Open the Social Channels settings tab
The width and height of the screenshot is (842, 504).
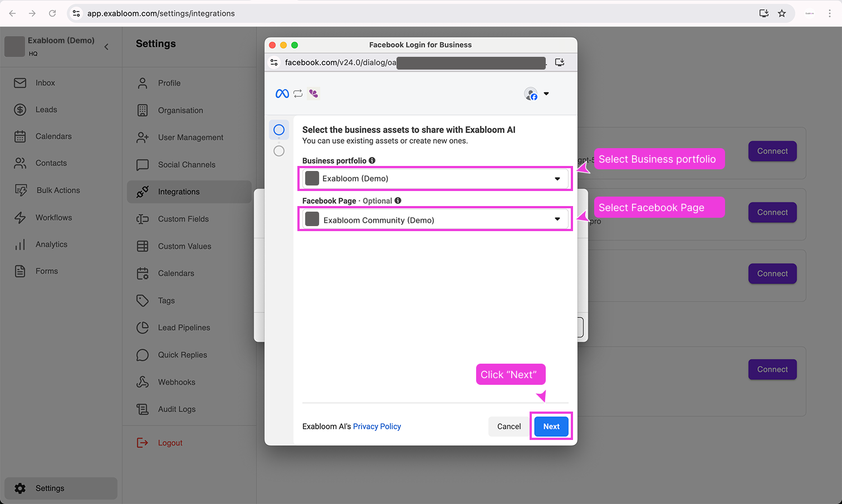(x=187, y=165)
